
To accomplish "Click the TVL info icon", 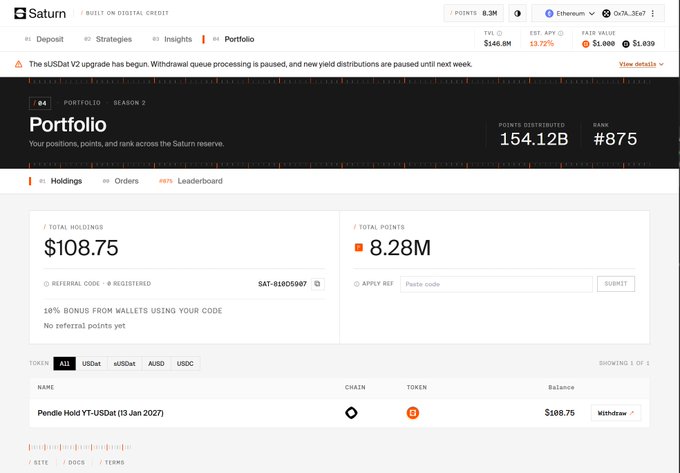I will (500, 33).
